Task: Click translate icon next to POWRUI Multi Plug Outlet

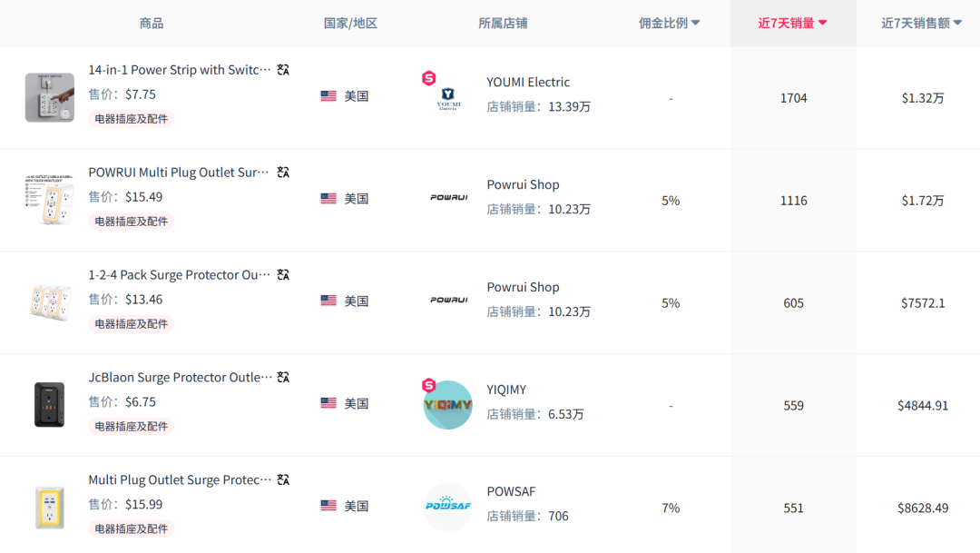Action: point(283,173)
